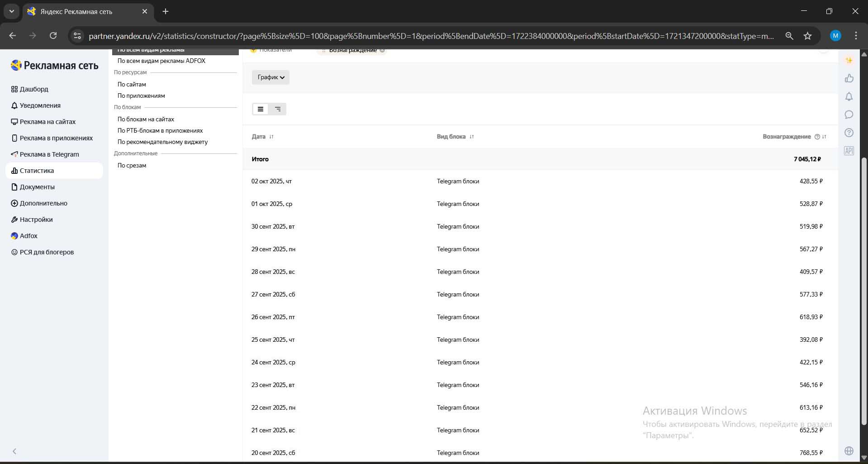This screenshot has width=868, height=464.
Task: Switch to the flat list table view
Action: [x=261, y=109]
